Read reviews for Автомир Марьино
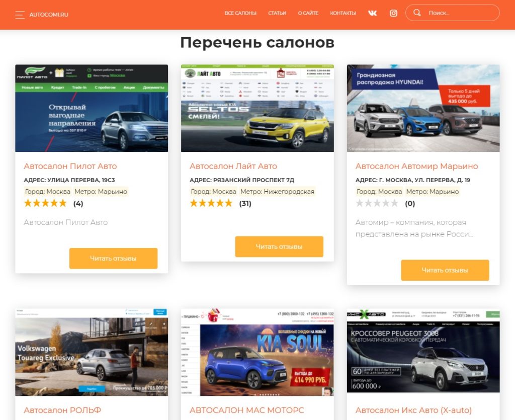Image resolution: width=515 pixels, height=420 pixels. point(445,270)
